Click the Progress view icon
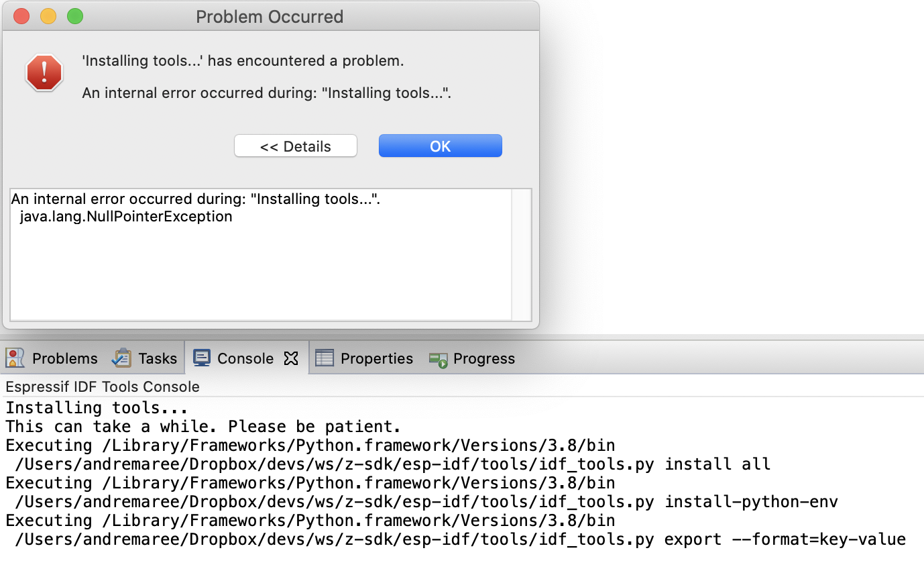The width and height of the screenshot is (924, 577). tap(439, 359)
